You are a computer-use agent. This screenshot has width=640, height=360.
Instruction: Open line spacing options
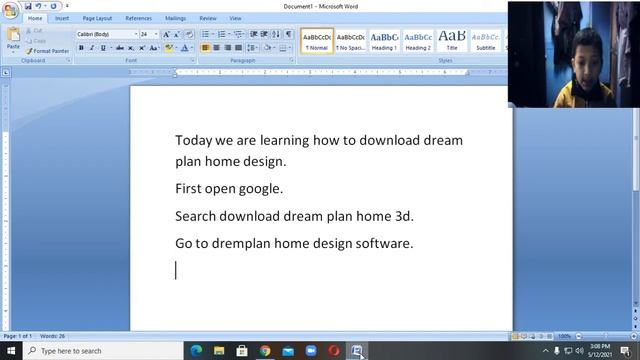point(252,48)
